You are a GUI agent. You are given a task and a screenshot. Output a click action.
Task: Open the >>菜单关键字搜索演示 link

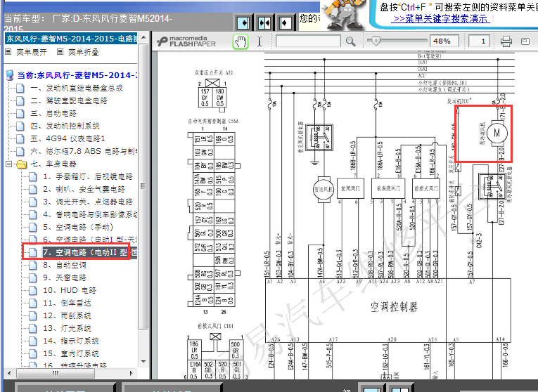pyautogui.click(x=440, y=18)
